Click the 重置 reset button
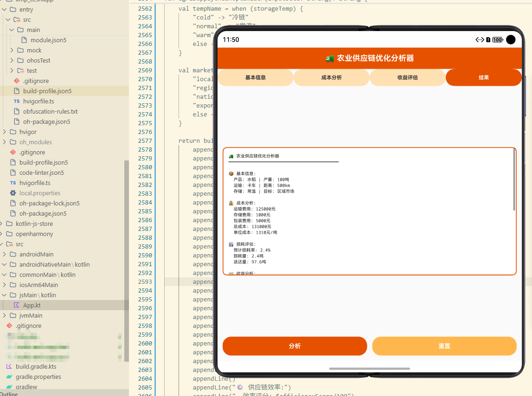Image resolution: width=532 pixels, height=396 pixels. tap(444, 346)
